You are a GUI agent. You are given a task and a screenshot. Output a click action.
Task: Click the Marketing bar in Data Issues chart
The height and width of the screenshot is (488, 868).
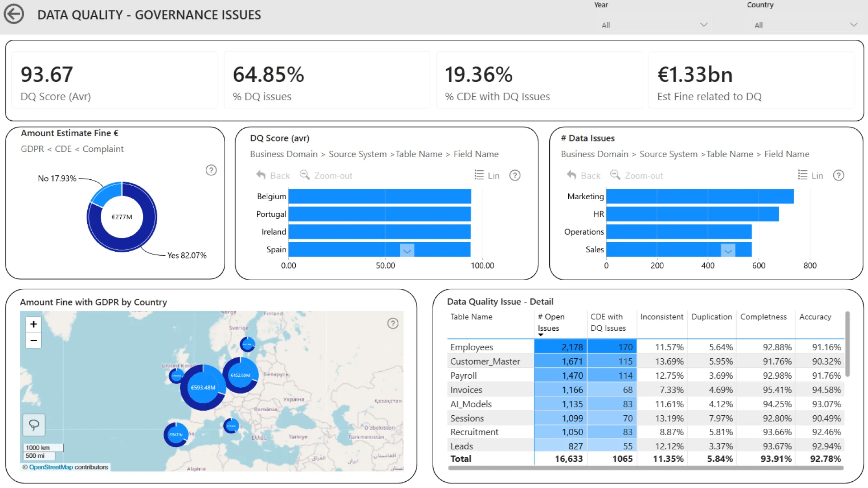point(699,197)
